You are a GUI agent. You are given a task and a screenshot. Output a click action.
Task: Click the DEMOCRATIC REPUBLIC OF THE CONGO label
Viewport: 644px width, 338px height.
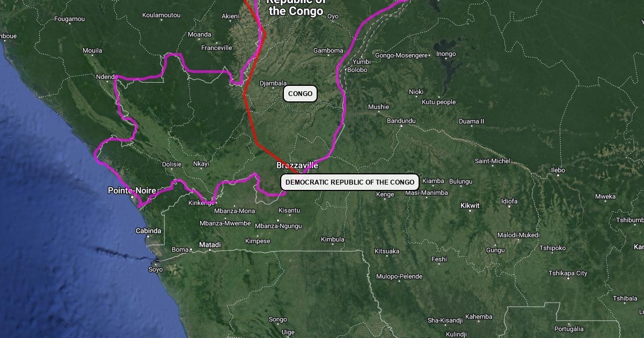(350, 182)
